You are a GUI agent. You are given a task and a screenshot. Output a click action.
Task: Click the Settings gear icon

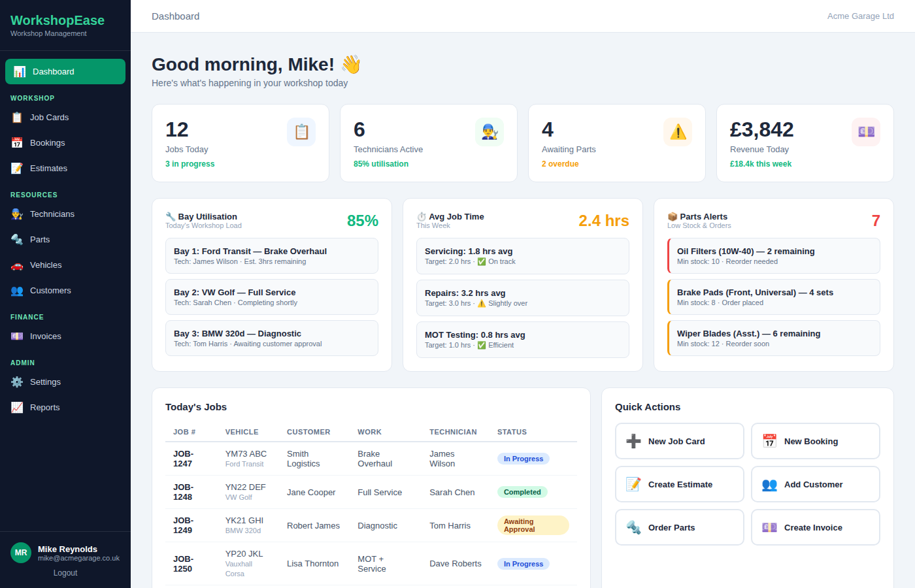(18, 382)
